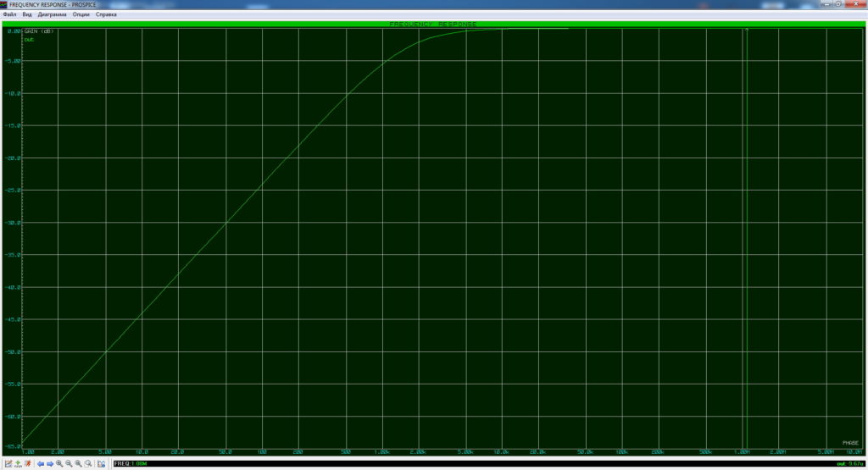Click the Add Trace icon
The width and height of the screenshot is (868, 470).
(18, 464)
